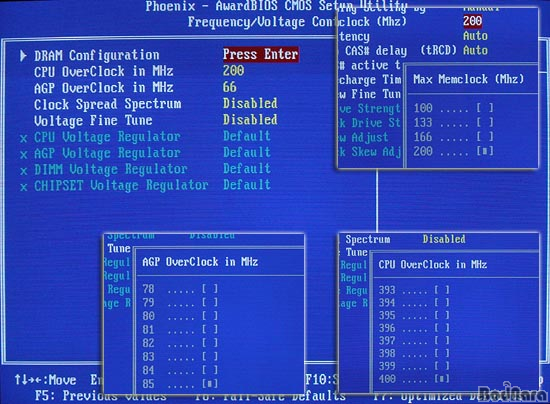The image size is (550, 404).
Task: Click the x marker beside AGP Voltage Regulator
Action: 24,155
